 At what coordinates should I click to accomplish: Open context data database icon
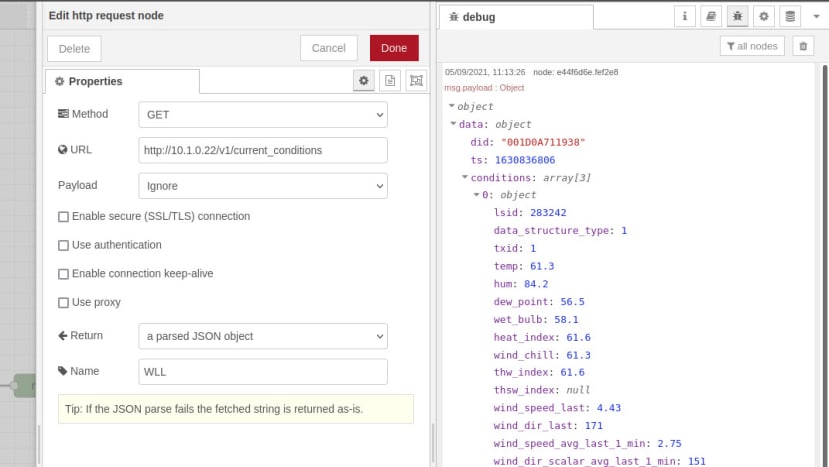tap(790, 16)
